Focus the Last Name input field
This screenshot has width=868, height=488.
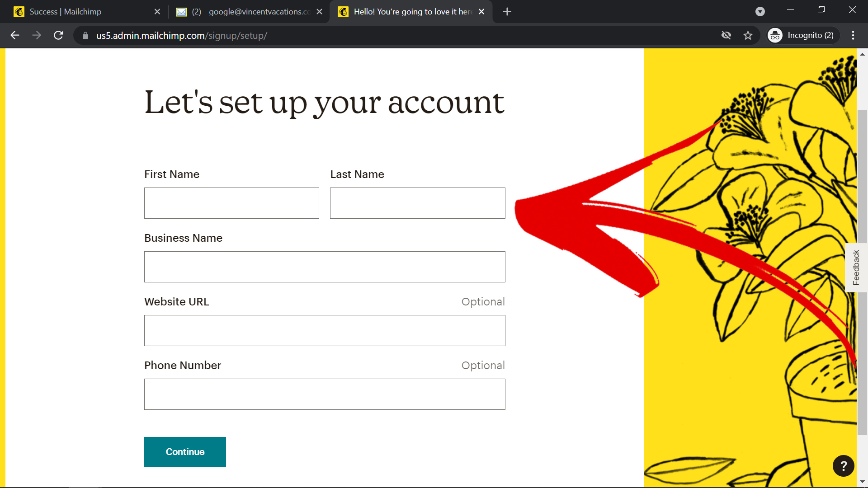click(418, 203)
